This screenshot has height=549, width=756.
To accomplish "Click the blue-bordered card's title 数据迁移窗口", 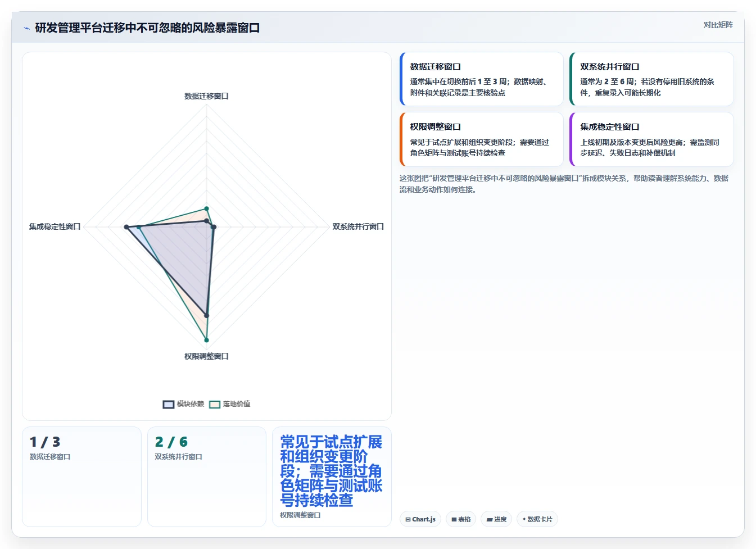I will coord(436,66).
